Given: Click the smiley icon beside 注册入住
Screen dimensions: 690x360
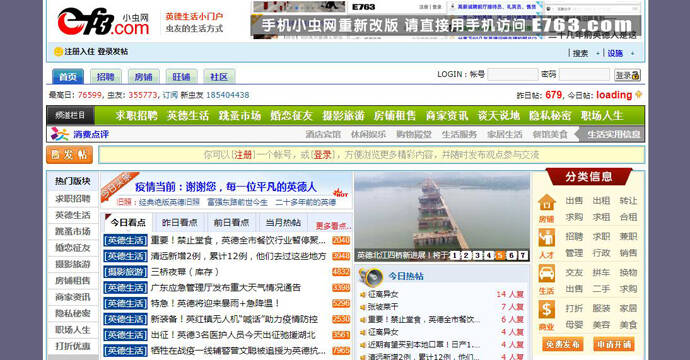Looking at the screenshot, I should [58, 51].
